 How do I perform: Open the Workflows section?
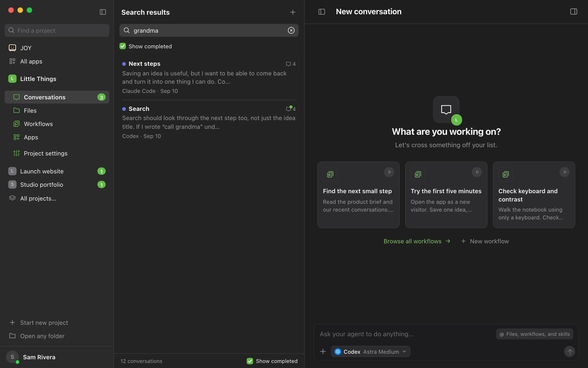pyautogui.click(x=57, y=124)
